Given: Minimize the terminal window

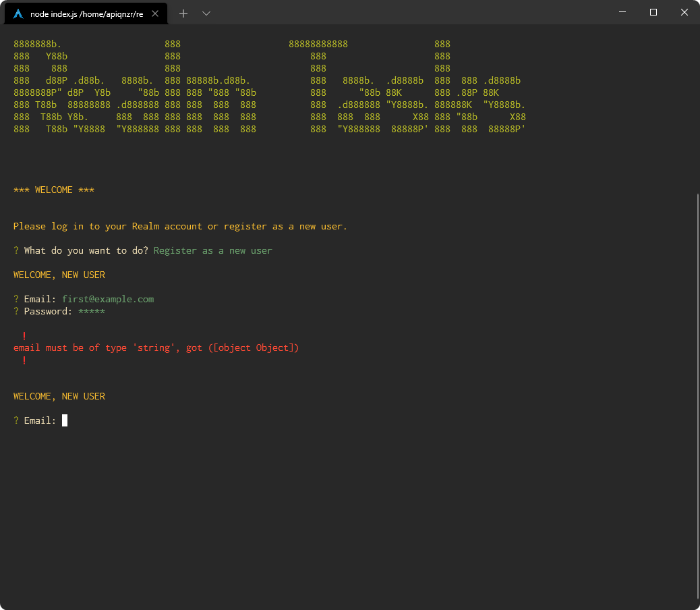Looking at the screenshot, I should (x=622, y=12).
